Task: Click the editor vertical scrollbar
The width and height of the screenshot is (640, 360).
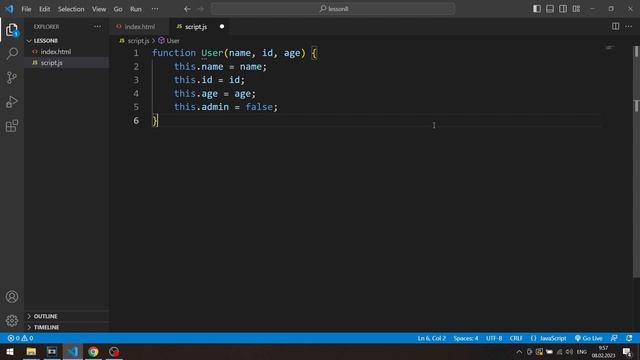Action: coord(636,162)
